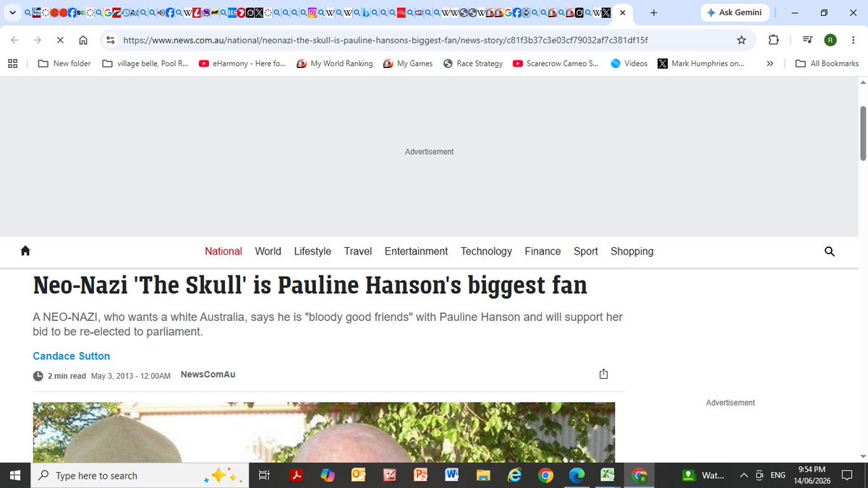Viewport: 868px width, 488px height.
Task: Open the Mark Humphries bookmark
Action: [701, 64]
